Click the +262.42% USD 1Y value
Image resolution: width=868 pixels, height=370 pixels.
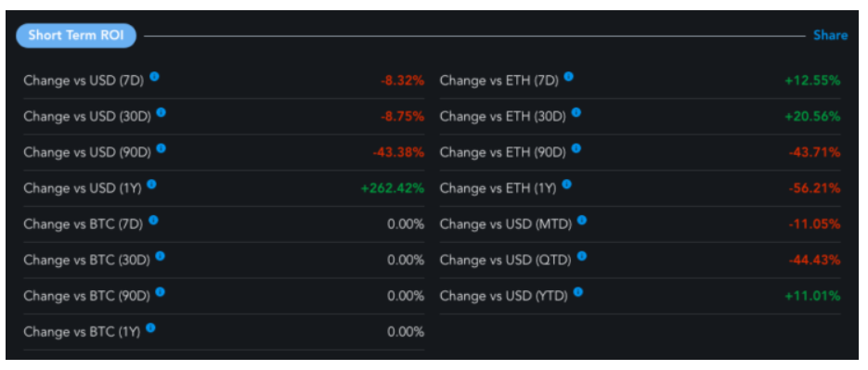tap(393, 188)
